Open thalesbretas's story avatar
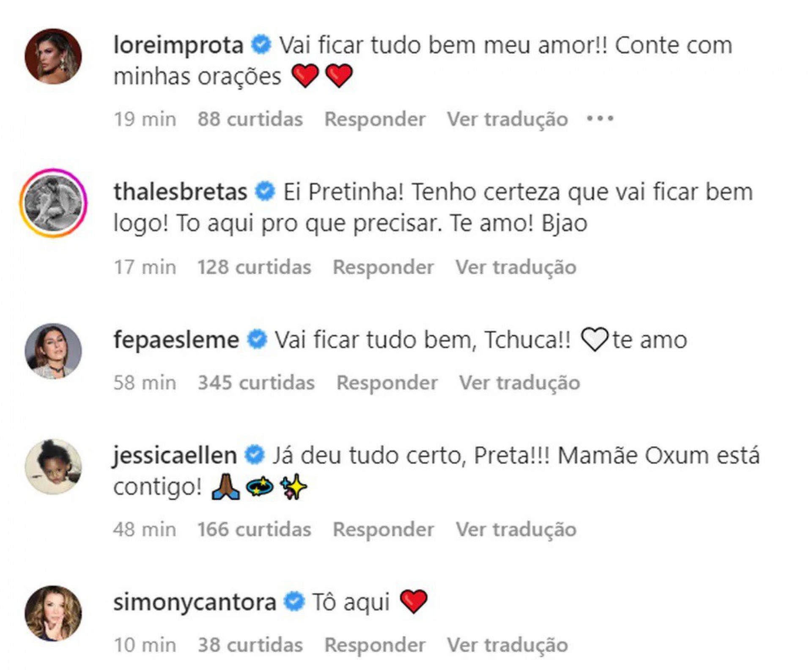Viewport: 812px width, 670px height. click(53, 203)
